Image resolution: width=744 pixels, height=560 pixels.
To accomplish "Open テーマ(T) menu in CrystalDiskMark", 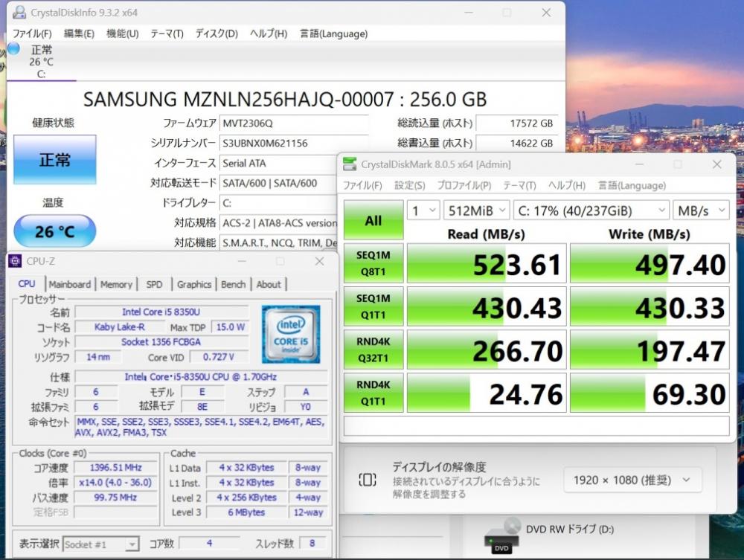I will tap(519, 185).
